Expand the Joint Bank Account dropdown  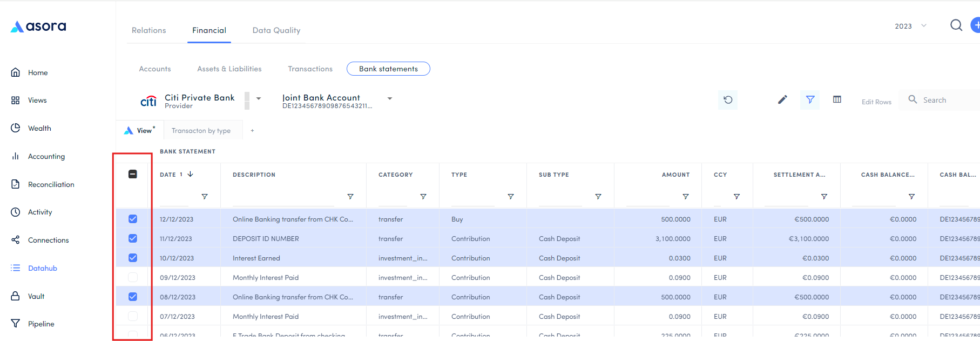point(390,98)
